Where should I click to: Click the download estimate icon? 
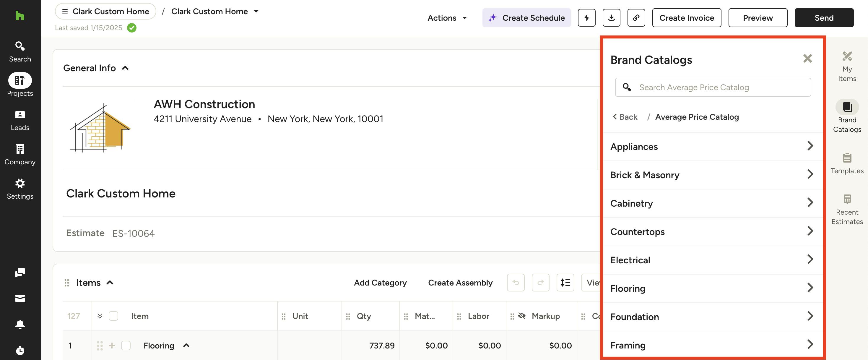[611, 17]
